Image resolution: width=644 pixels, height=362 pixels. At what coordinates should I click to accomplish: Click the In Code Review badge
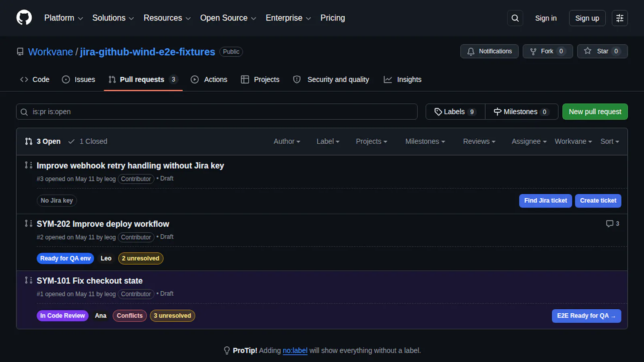pyautogui.click(x=62, y=316)
